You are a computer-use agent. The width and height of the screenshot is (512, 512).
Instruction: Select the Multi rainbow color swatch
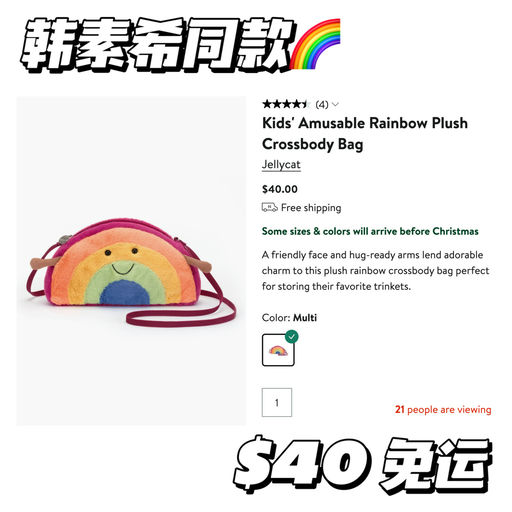point(278,350)
